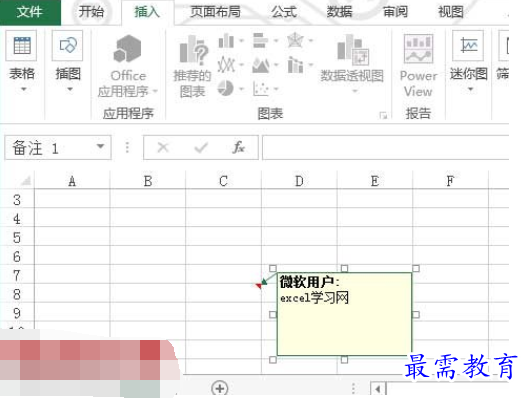This screenshot has height=398, width=526.
Task: Select column D header
Action: point(299,181)
